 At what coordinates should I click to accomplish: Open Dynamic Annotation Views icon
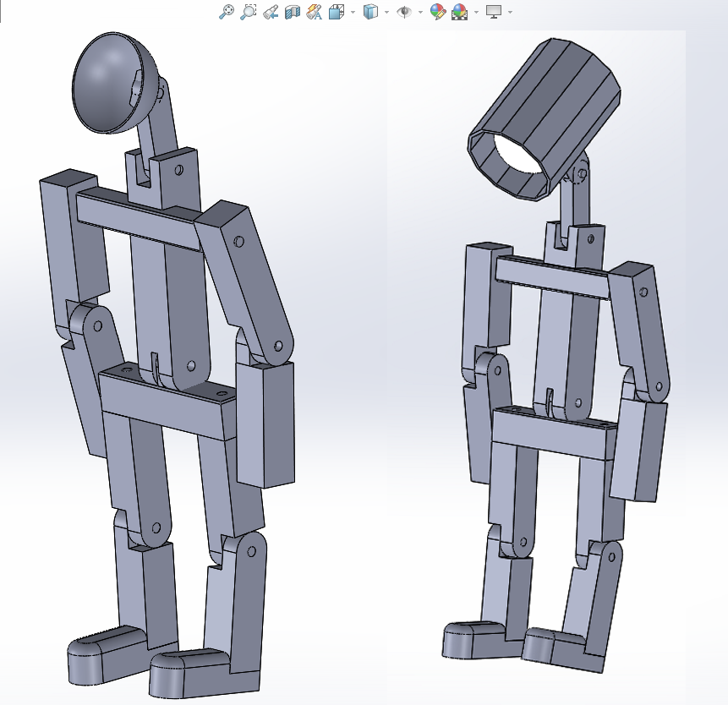point(315,12)
